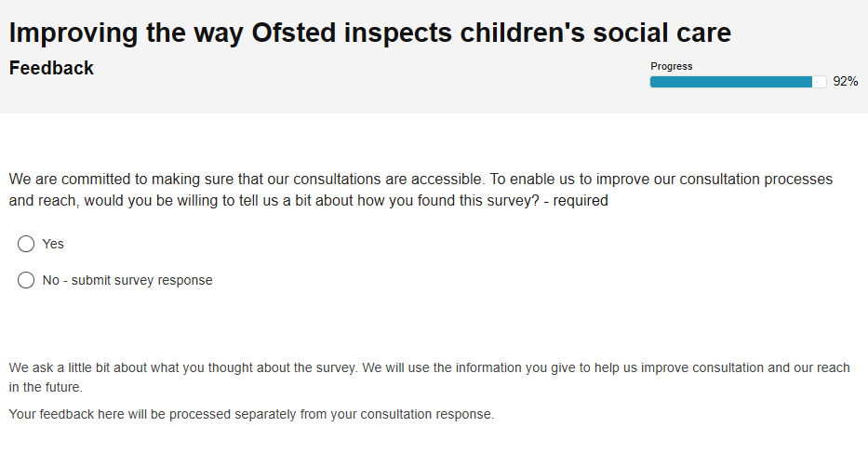Image resolution: width=868 pixels, height=467 pixels.
Task: Click the "We ask a little bit" paragraph
Action: [x=429, y=378]
